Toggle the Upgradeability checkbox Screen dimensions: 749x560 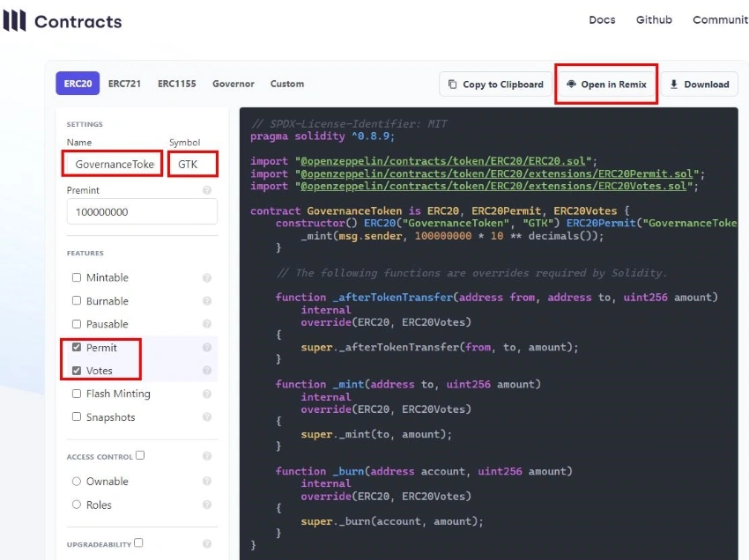138,542
